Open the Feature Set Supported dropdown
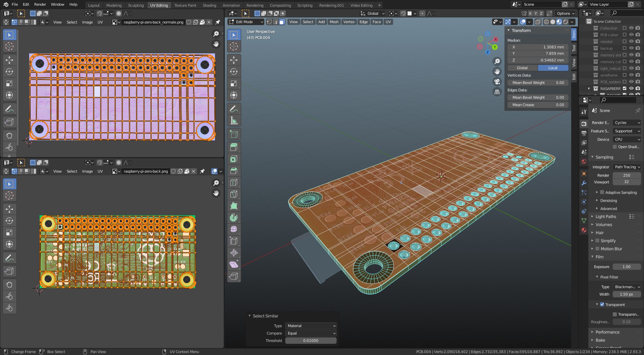 point(627,131)
